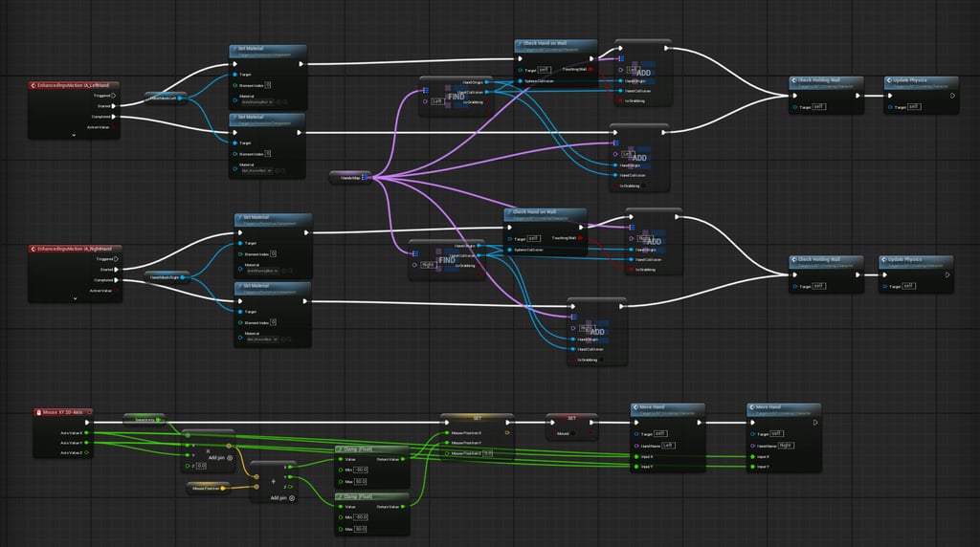Click Add pin on the multiply node
Image resolution: width=980 pixels, height=547 pixels.
click(220, 458)
